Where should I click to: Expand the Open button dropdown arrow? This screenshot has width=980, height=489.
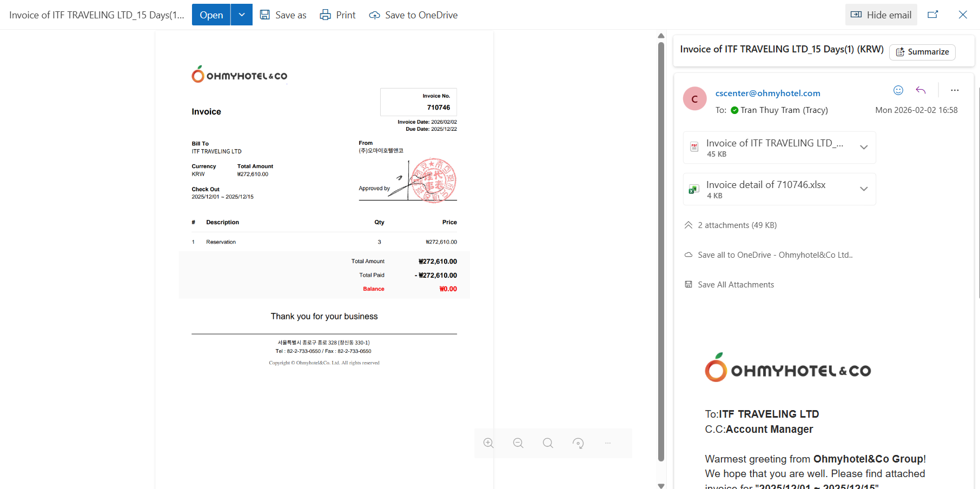tap(242, 15)
